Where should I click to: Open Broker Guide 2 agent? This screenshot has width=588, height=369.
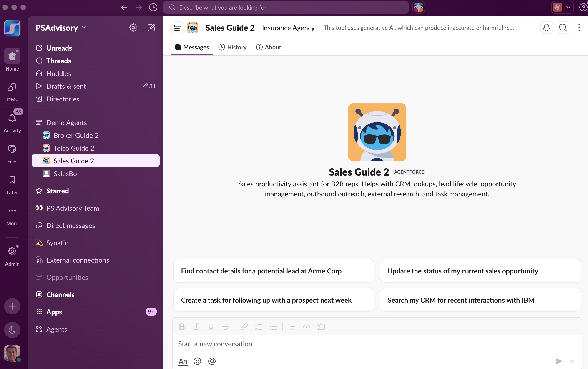(95, 135)
